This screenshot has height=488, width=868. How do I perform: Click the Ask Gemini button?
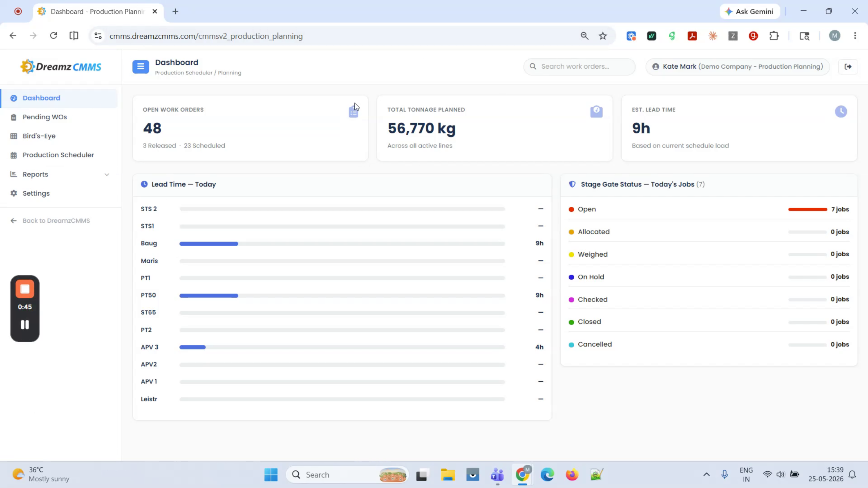click(750, 11)
